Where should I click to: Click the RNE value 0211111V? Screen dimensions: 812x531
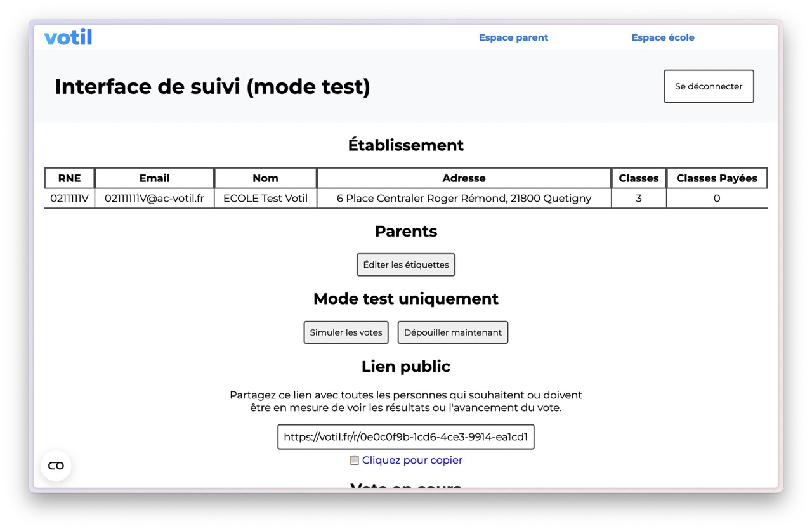(x=69, y=198)
